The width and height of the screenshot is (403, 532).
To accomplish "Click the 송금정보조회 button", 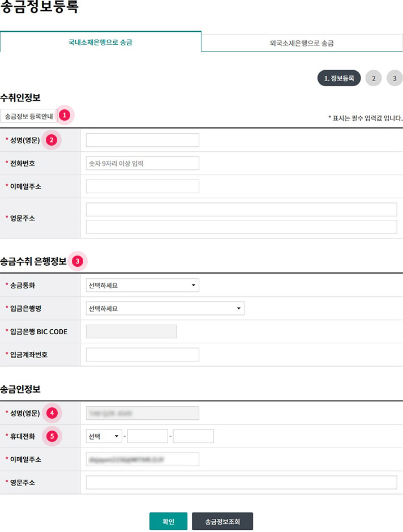I will (222, 522).
